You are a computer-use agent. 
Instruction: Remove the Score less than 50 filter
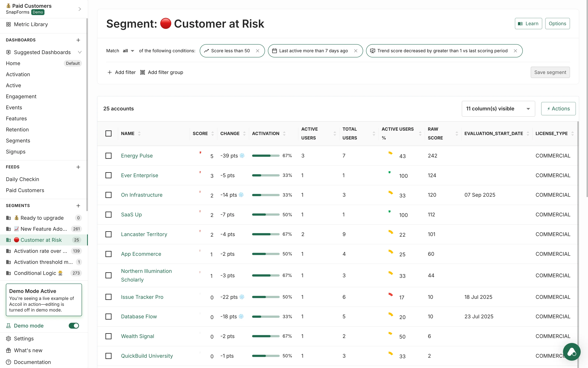pos(258,51)
